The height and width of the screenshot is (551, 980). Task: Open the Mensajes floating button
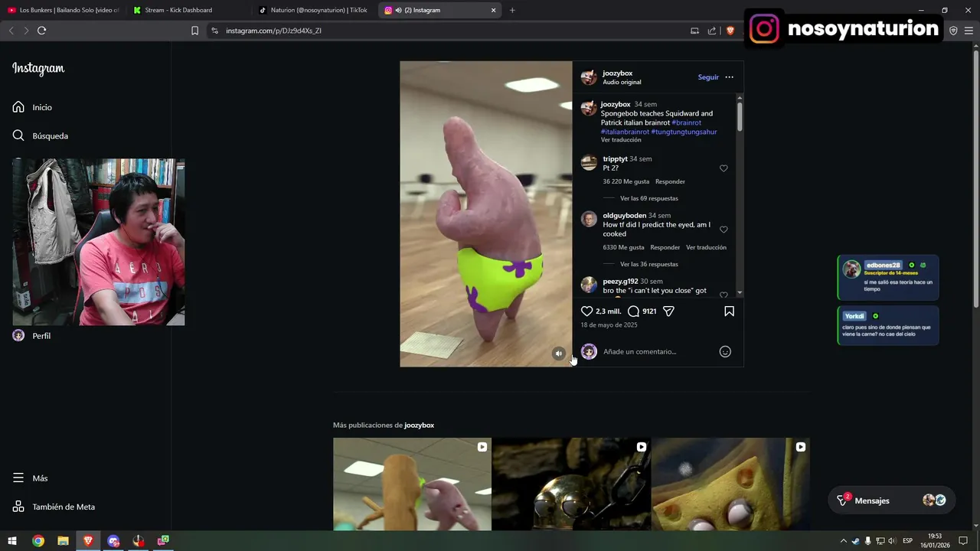click(x=891, y=500)
